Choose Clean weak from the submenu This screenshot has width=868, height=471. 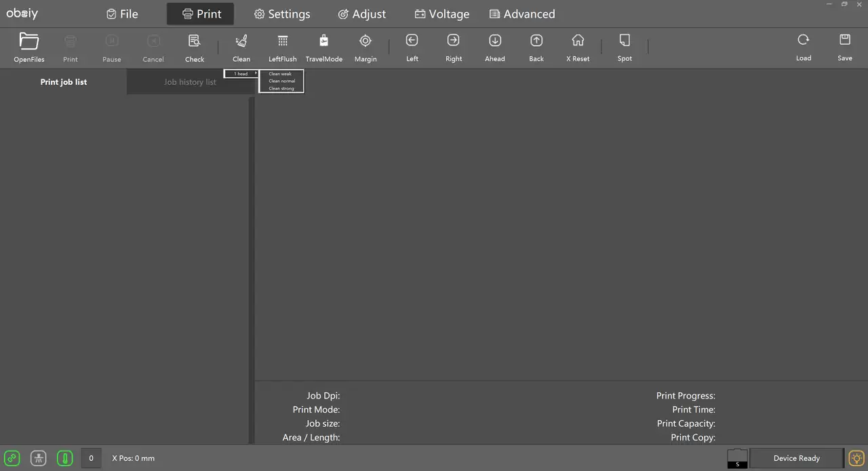(281, 74)
